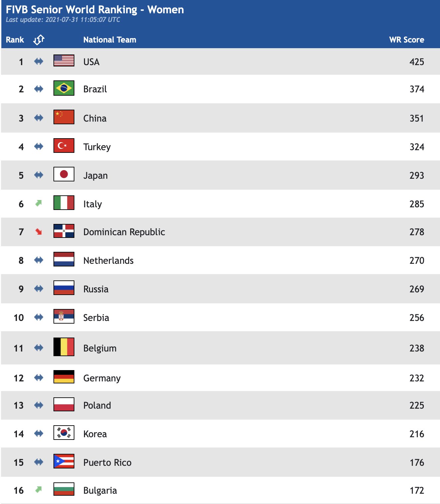Click the Dominican Republic flag icon
This screenshot has height=504, width=440.
tap(64, 231)
